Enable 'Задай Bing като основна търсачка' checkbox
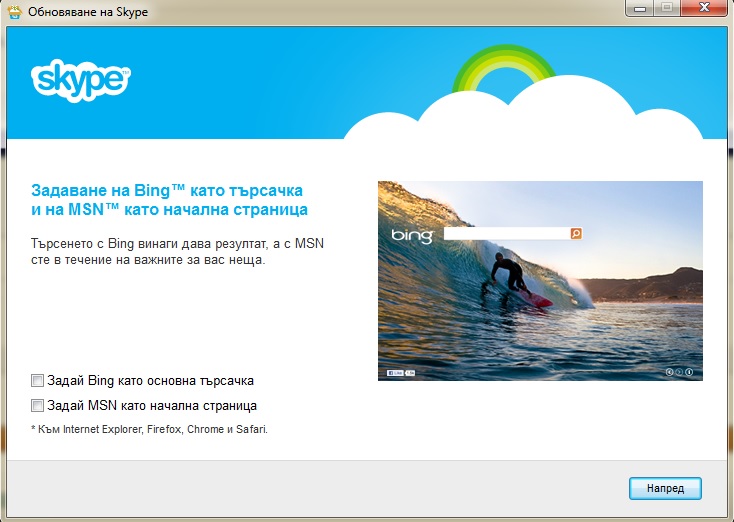Image resolution: width=734 pixels, height=522 pixels. [x=37, y=381]
